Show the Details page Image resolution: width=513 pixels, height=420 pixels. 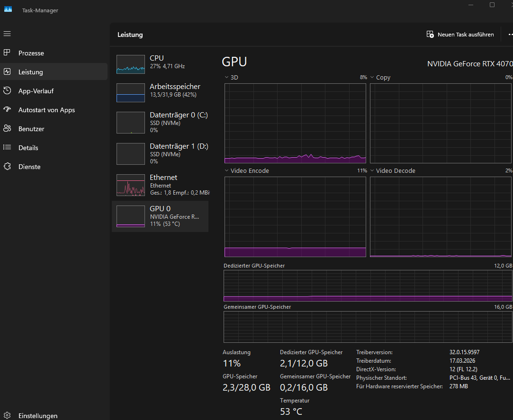54,148
